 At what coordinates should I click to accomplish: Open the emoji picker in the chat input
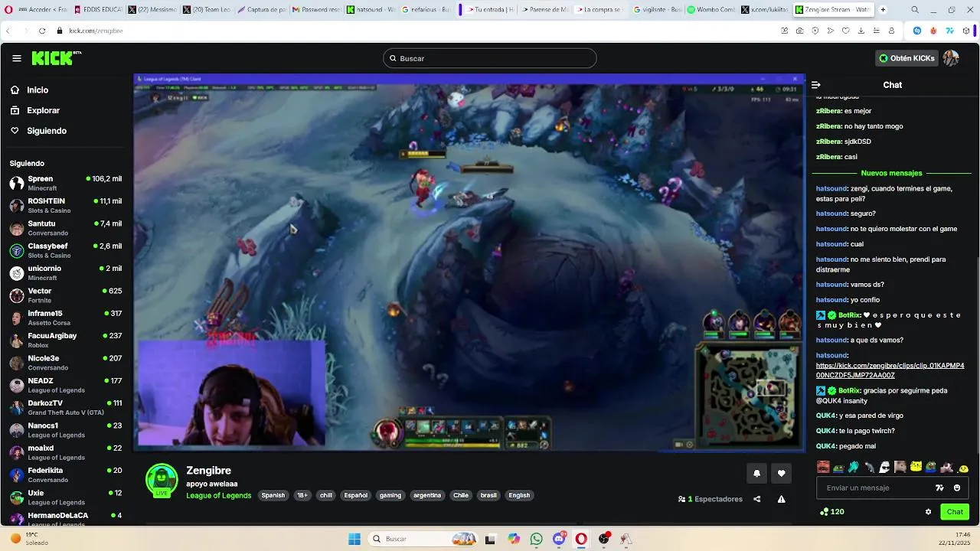[x=957, y=487]
